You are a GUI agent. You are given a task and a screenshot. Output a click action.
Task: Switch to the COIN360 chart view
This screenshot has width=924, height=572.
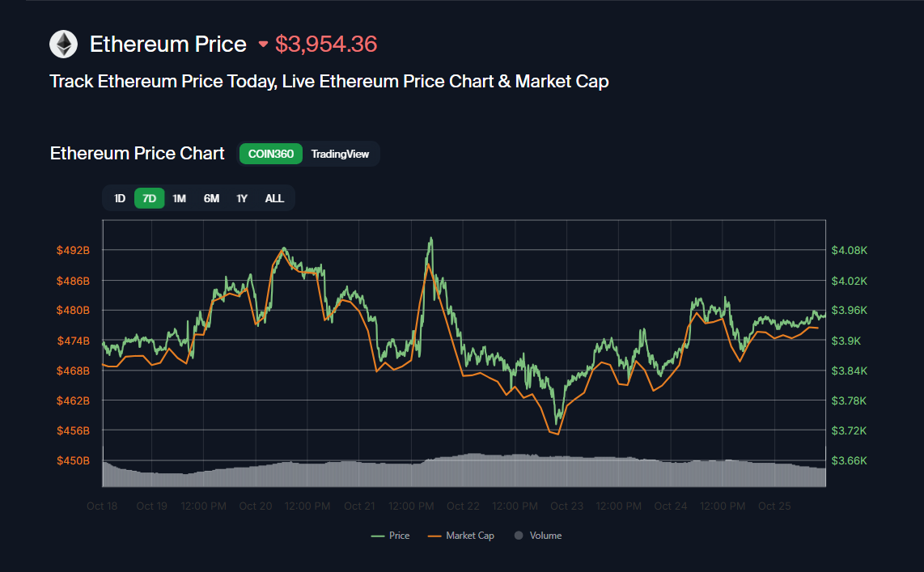click(x=270, y=154)
